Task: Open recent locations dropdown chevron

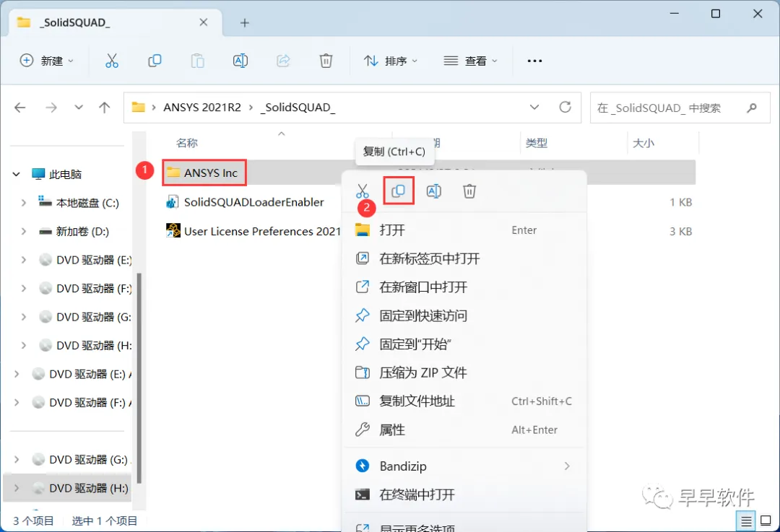Action: click(79, 108)
